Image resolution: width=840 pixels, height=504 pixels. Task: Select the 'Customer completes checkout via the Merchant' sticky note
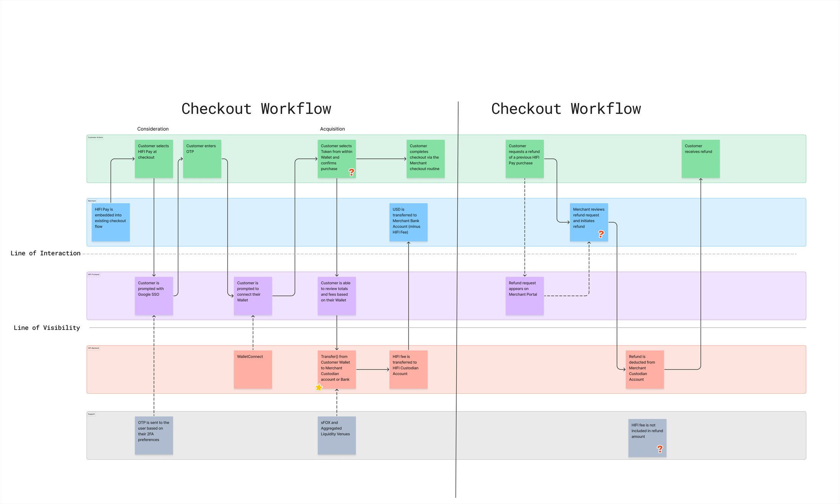[x=426, y=159]
